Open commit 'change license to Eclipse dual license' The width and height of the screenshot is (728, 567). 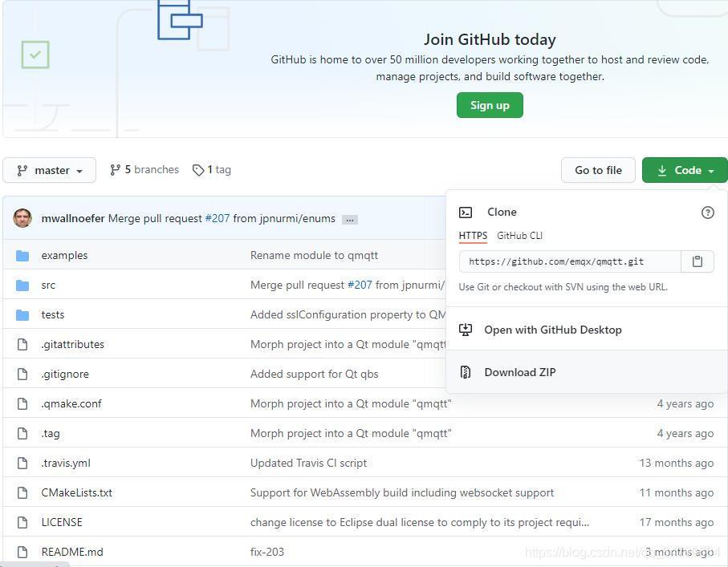click(x=420, y=523)
